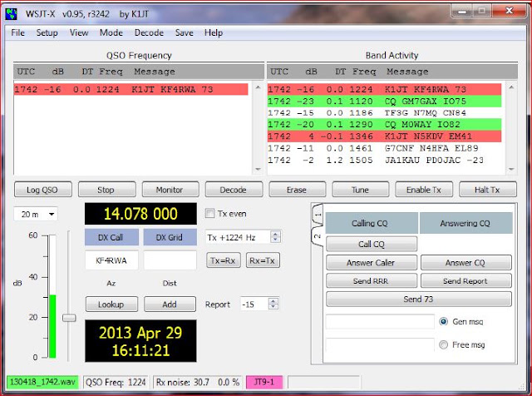Image resolution: width=532 pixels, height=396 pixels.
Task: Select 'JA1KAU PD0JAC -23' row in Band Activity
Action: [384, 160]
